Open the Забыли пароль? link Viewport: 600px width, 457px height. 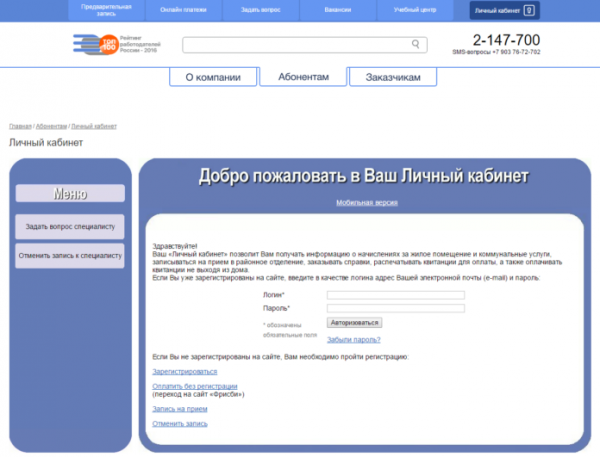(354, 339)
